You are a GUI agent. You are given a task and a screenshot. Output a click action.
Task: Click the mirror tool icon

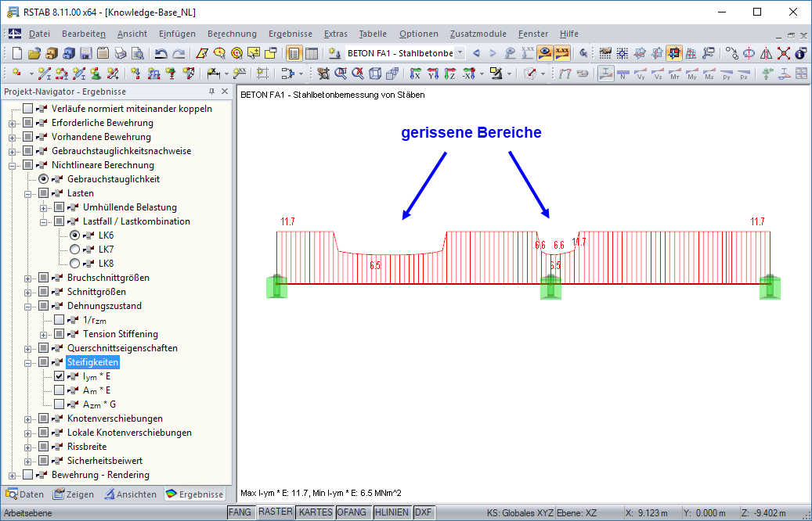[767, 53]
